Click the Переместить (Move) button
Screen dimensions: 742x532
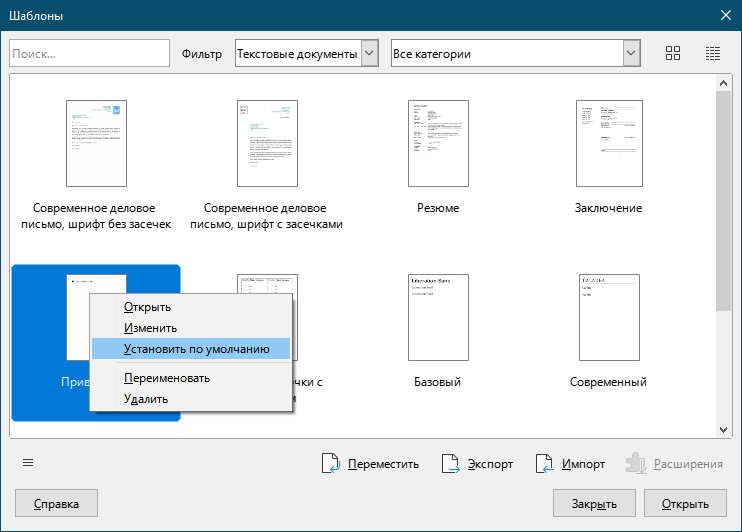click(x=371, y=464)
